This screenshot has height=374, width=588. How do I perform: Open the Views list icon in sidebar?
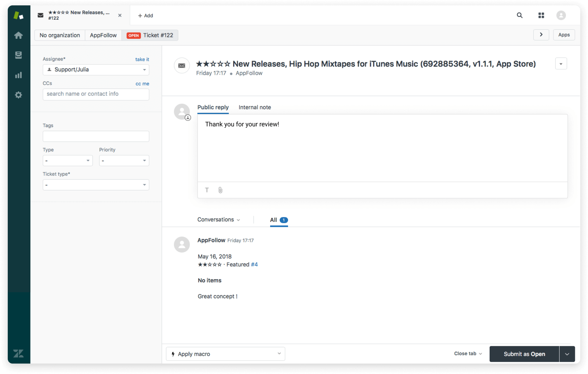click(x=18, y=55)
